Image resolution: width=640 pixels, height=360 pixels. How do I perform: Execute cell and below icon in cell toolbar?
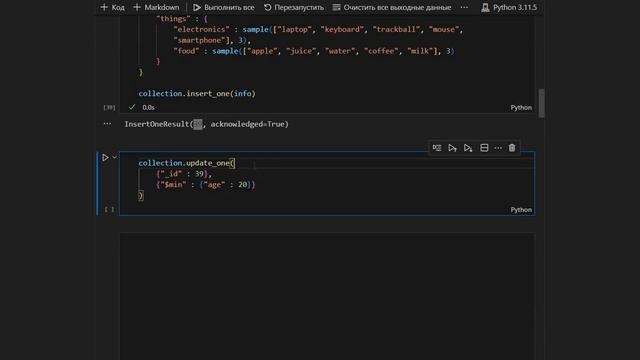[x=468, y=148]
